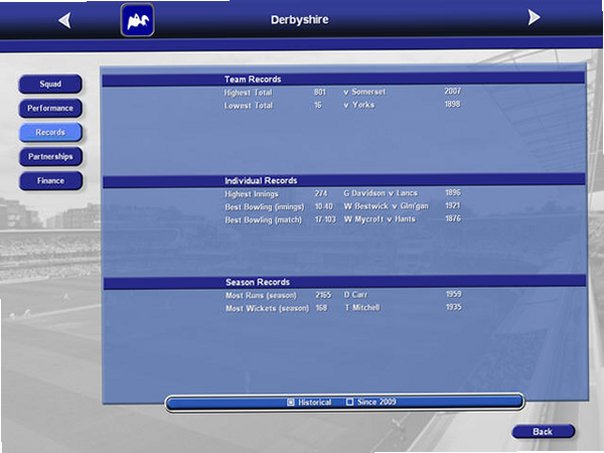Click the Highest Total label
604x453 pixels.
coord(248,93)
